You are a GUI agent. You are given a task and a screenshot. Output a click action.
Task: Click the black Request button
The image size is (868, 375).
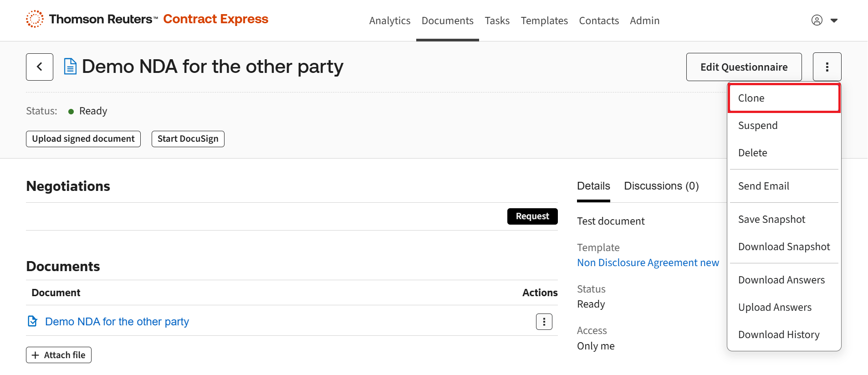coord(532,216)
